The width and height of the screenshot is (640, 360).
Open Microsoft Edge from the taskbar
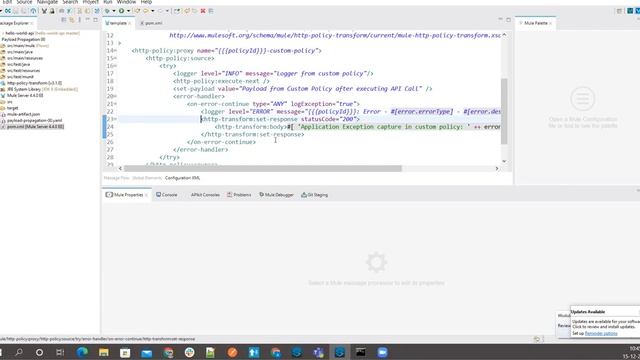click(x=82, y=352)
